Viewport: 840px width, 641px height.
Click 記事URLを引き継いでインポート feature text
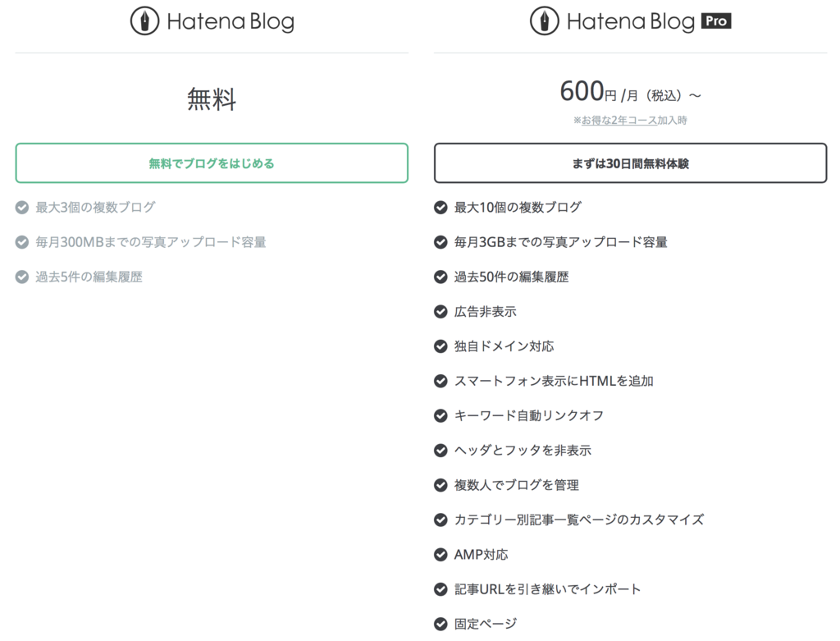pyautogui.click(x=548, y=588)
